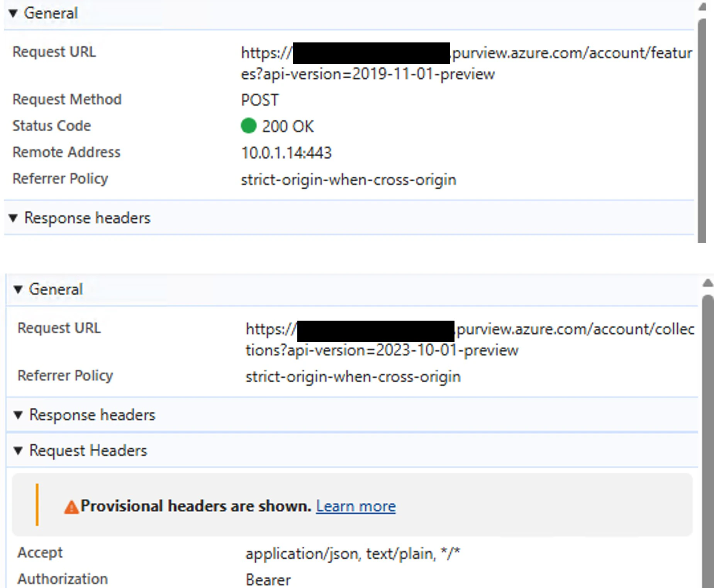The height and width of the screenshot is (588, 714).
Task: Collapse Response headers in top panel
Action: [14, 218]
